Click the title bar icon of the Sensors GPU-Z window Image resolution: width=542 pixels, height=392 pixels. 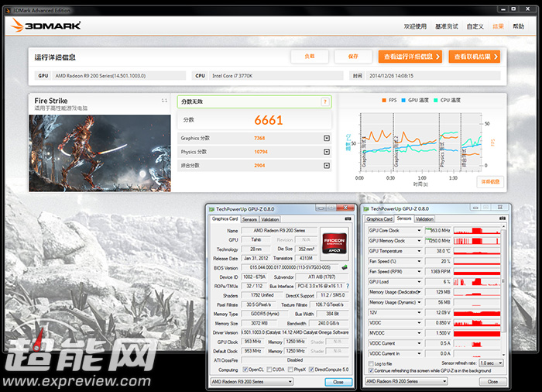click(366, 209)
